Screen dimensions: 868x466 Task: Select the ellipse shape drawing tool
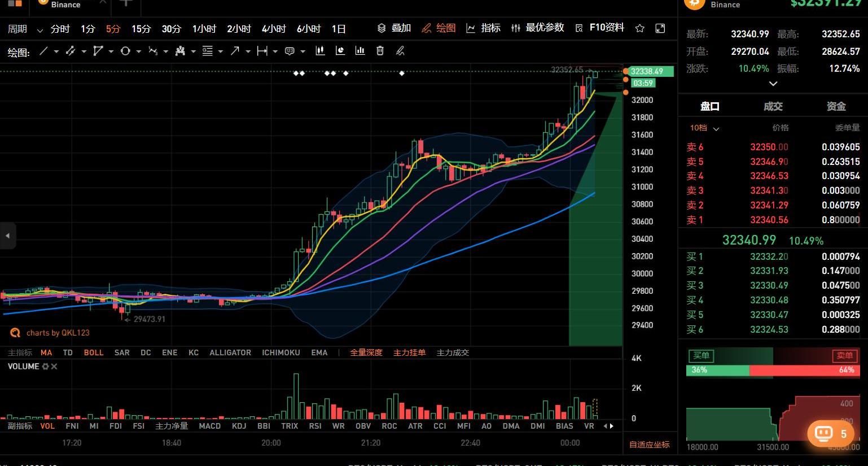pos(125,51)
